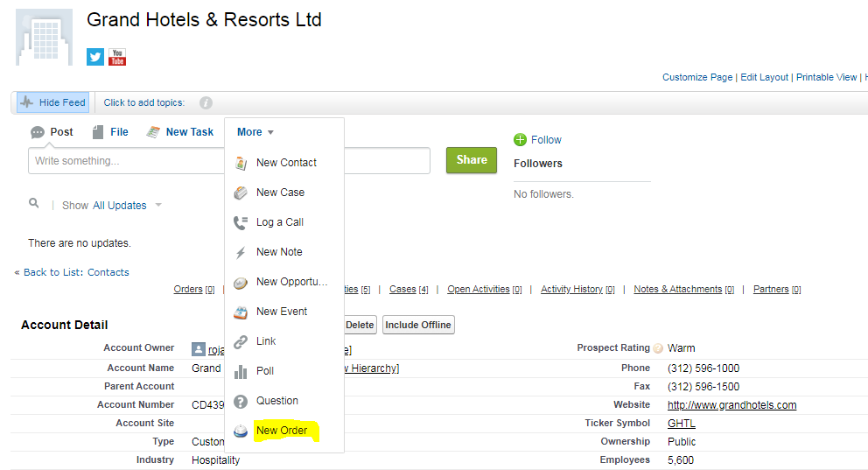
Task: Toggle the Hide Feed button
Action: coord(52,102)
